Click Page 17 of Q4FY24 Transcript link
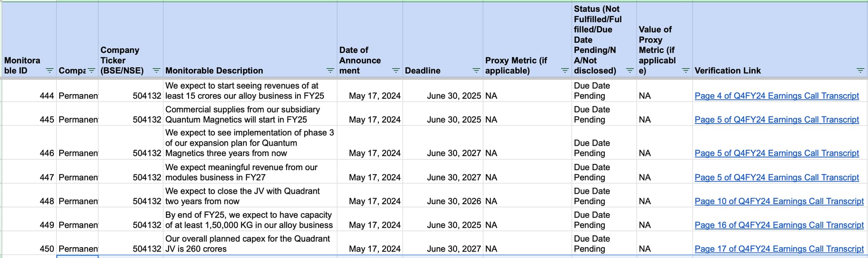This screenshot has width=868, height=258. (x=778, y=249)
